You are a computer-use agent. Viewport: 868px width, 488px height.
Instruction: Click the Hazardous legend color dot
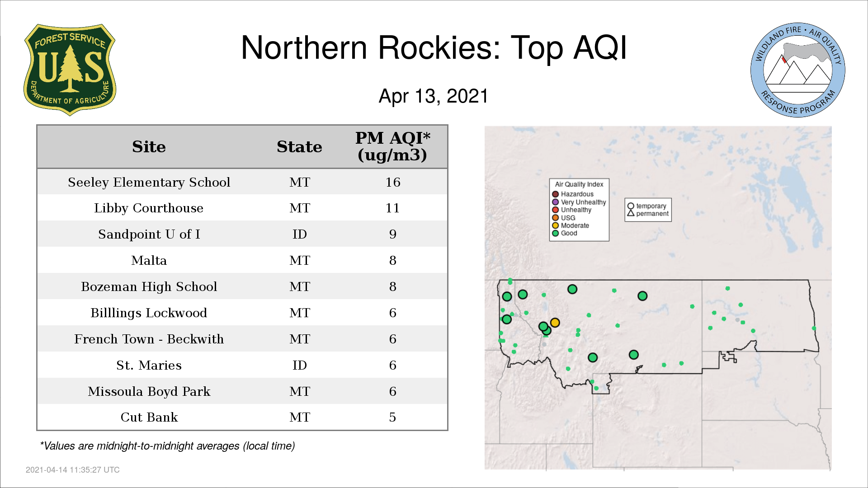pos(556,194)
